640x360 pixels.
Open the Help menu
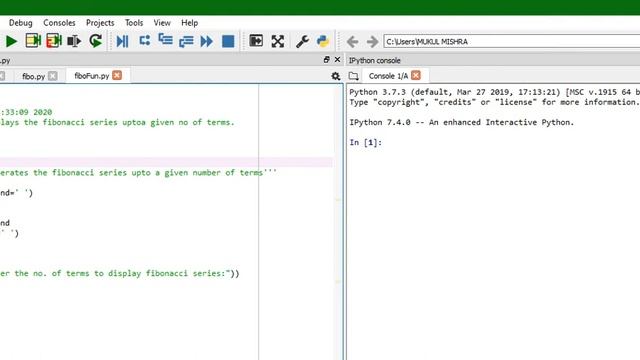coord(189,23)
